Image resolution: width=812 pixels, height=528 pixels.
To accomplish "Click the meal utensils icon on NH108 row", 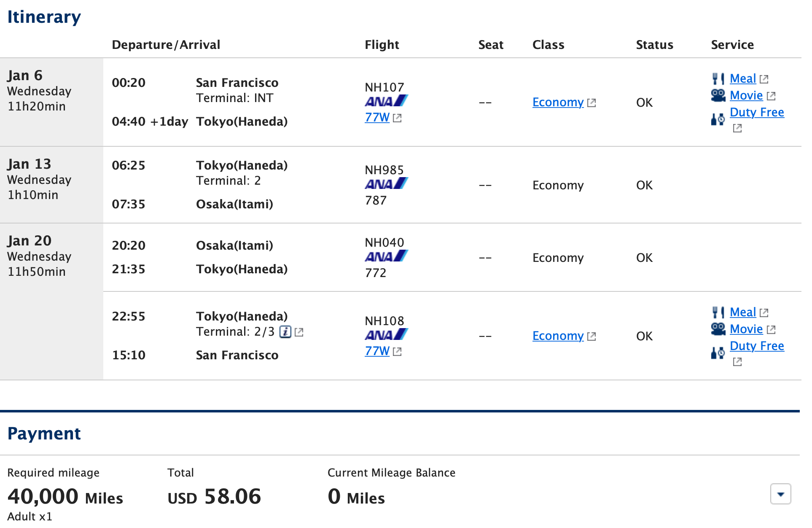I will (x=718, y=312).
